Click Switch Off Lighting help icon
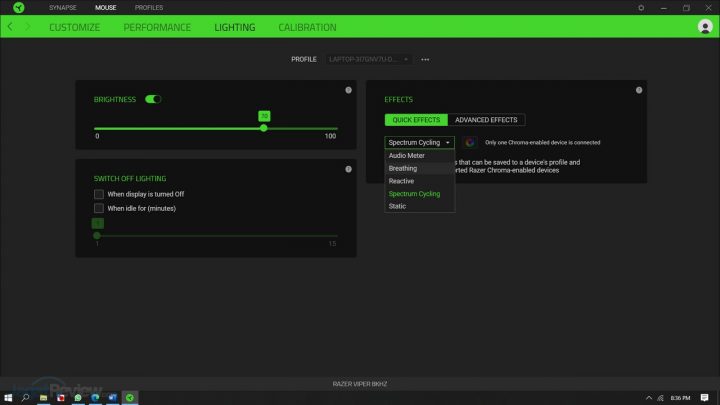This screenshot has height=405, width=720. click(x=347, y=169)
